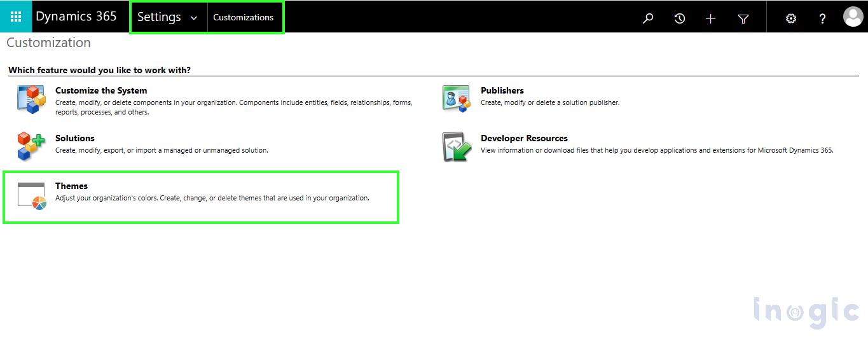
Task: Open Customize the System link
Action: 101,90
